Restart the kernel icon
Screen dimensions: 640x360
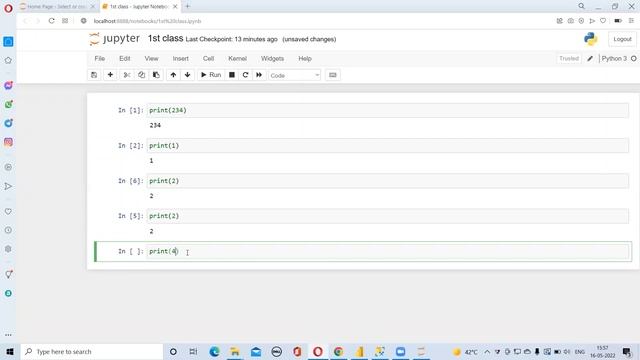[x=245, y=75]
